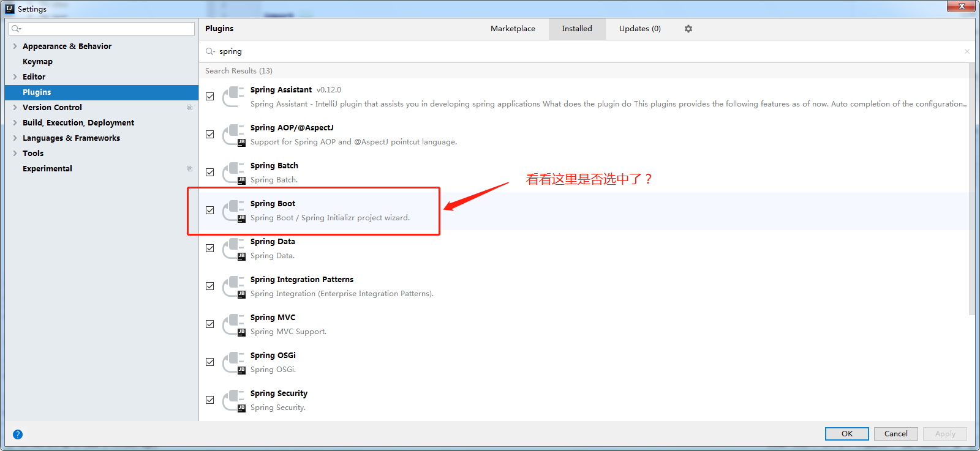The height and width of the screenshot is (451, 980).
Task: Click the Spring OSGi plugin icon
Action: click(x=233, y=362)
